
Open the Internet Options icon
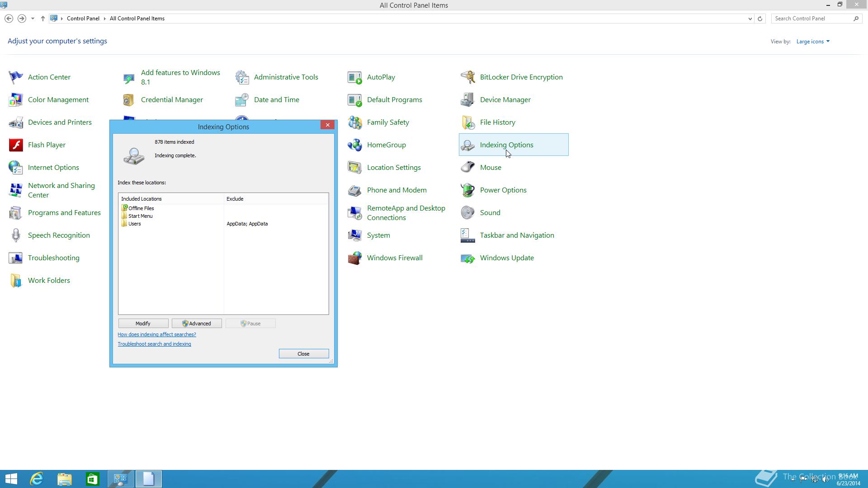click(16, 168)
